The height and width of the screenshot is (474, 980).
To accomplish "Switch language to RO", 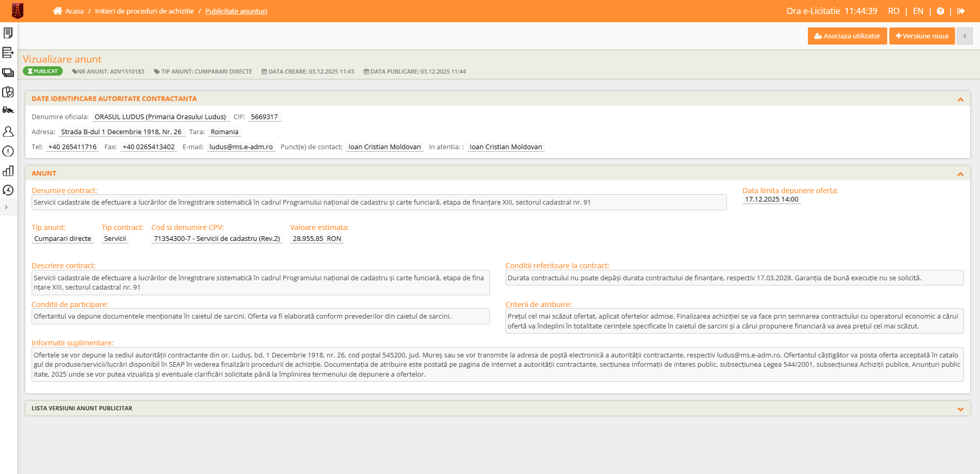I will coord(893,11).
